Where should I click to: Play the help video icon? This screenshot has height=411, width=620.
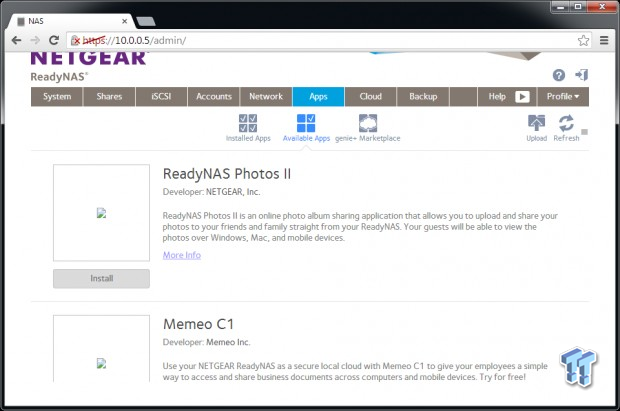coord(522,97)
